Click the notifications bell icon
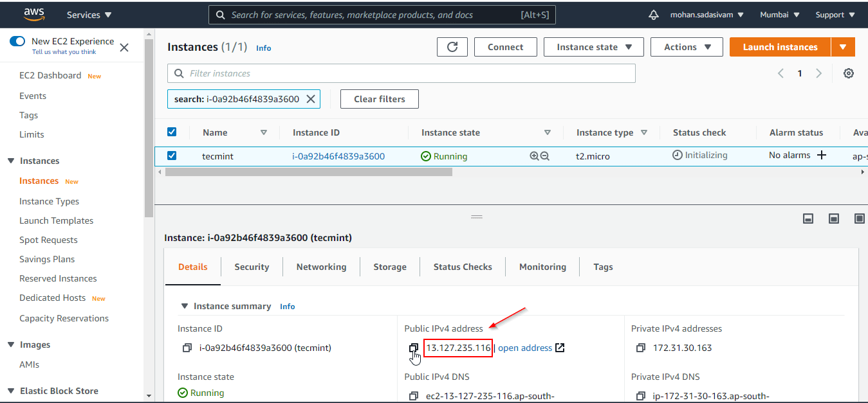 click(x=654, y=14)
